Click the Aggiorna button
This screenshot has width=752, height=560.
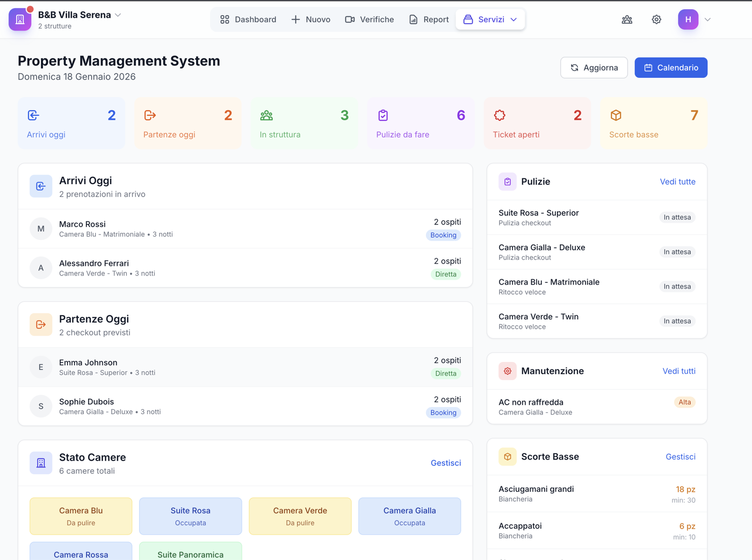[594, 67]
